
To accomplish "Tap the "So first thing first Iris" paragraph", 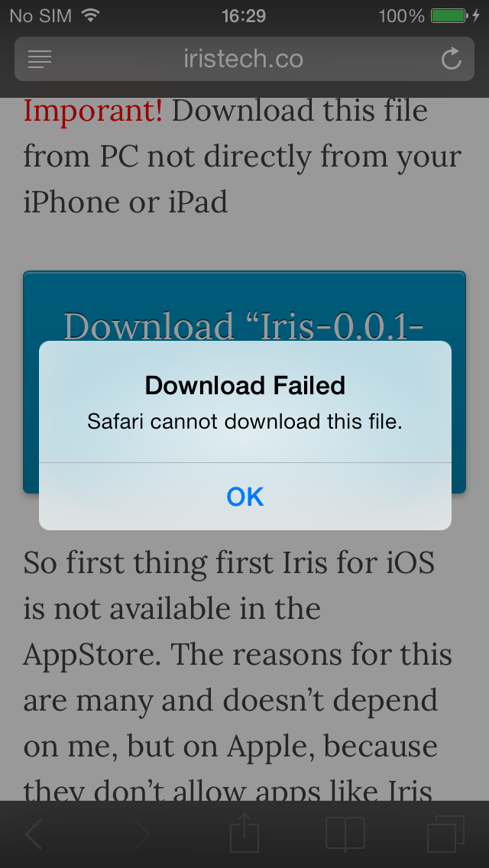I will pyautogui.click(x=239, y=676).
